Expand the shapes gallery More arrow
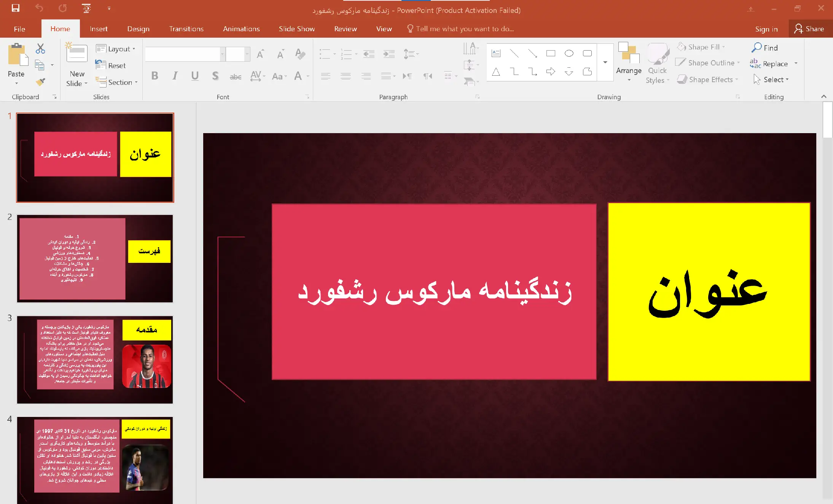This screenshot has width=833, height=504. [x=605, y=62]
